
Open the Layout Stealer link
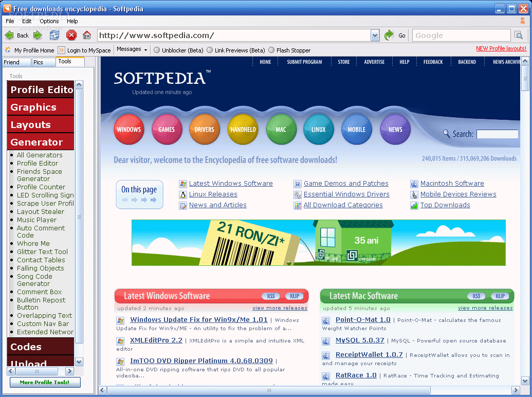(x=41, y=211)
